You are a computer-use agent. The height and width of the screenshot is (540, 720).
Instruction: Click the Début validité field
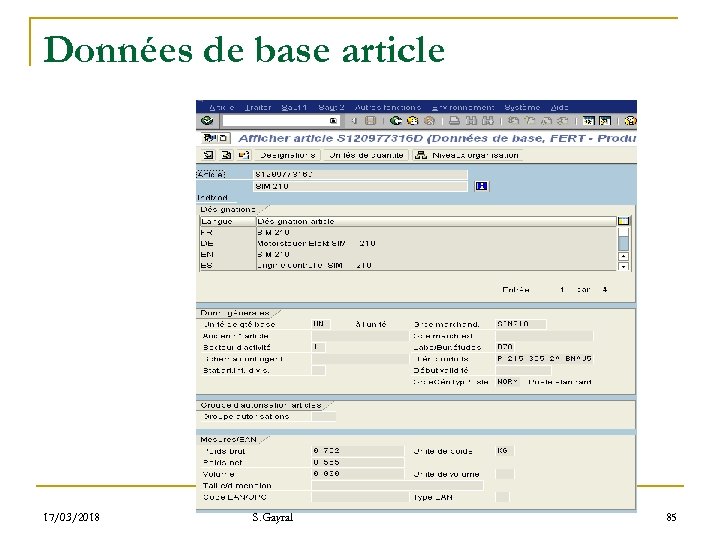coord(523,370)
